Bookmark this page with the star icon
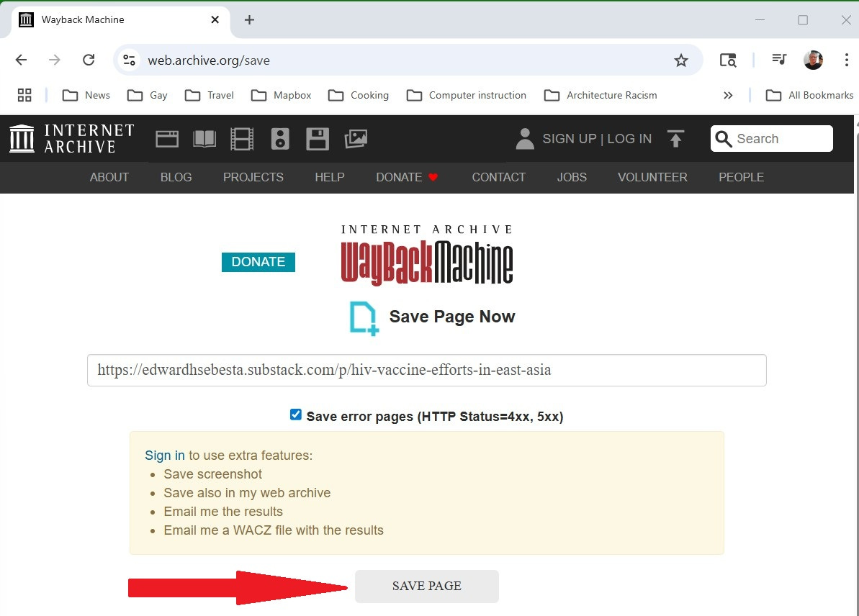859x616 pixels. coord(681,60)
